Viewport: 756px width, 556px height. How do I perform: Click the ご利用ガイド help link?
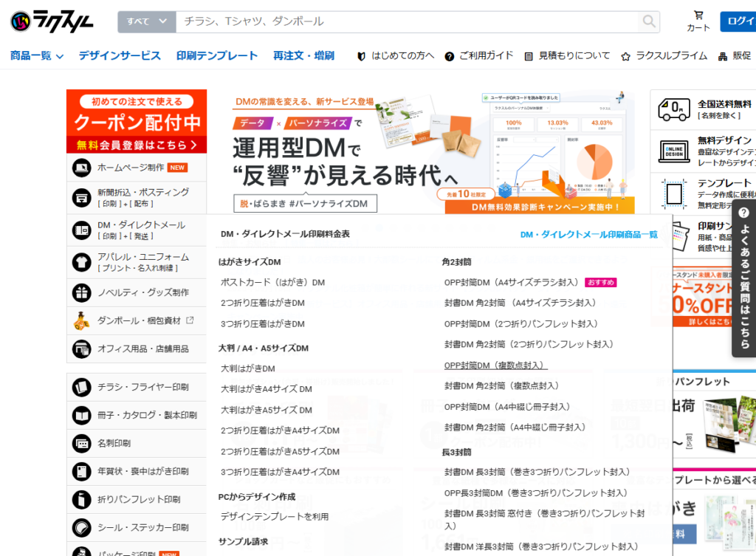tap(479, 56)
